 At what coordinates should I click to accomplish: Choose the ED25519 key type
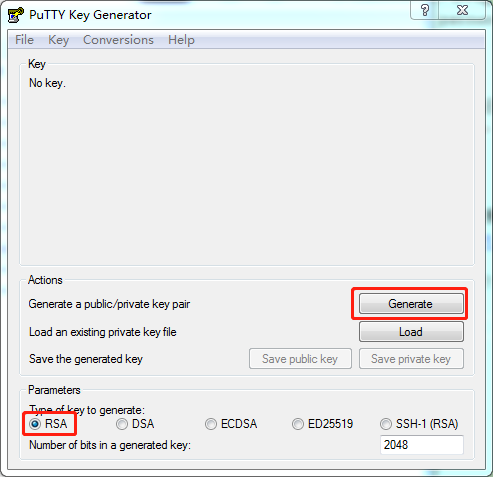tap(322, 424)
